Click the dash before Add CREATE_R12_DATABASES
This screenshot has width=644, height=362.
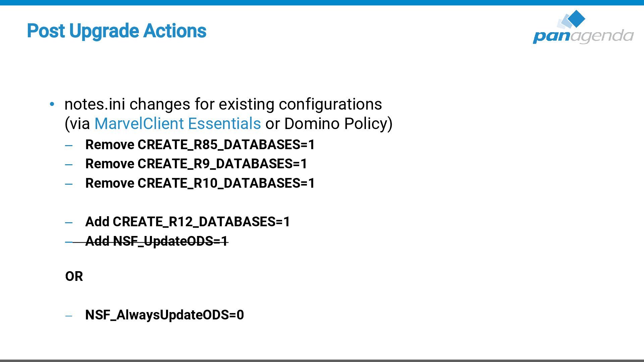tap(69, 223)
